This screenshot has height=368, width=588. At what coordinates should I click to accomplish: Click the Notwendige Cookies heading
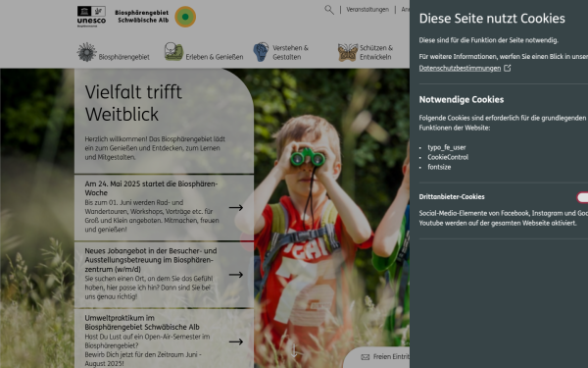pos(462,99)
